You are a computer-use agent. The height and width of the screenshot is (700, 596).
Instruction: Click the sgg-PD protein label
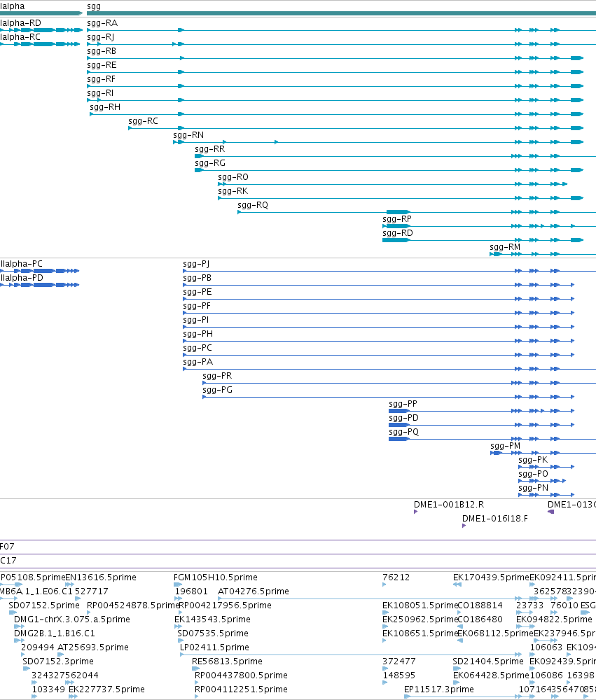tap(403, 418)
